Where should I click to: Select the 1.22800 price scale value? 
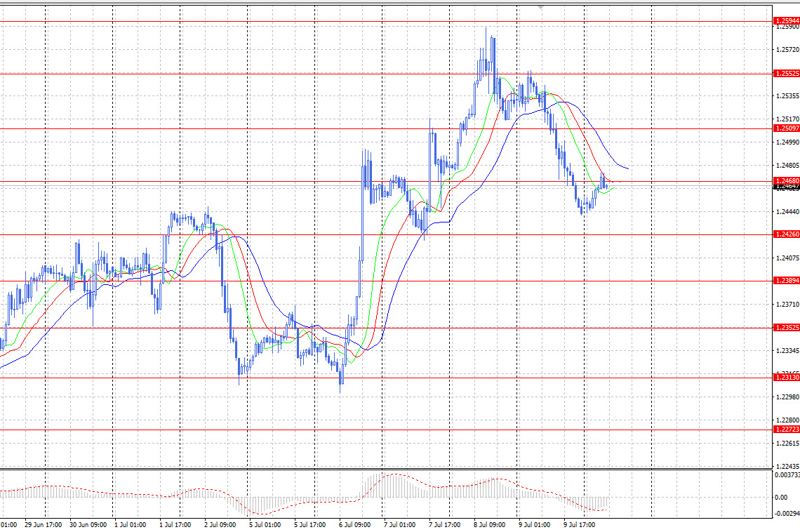coord(787,420)
